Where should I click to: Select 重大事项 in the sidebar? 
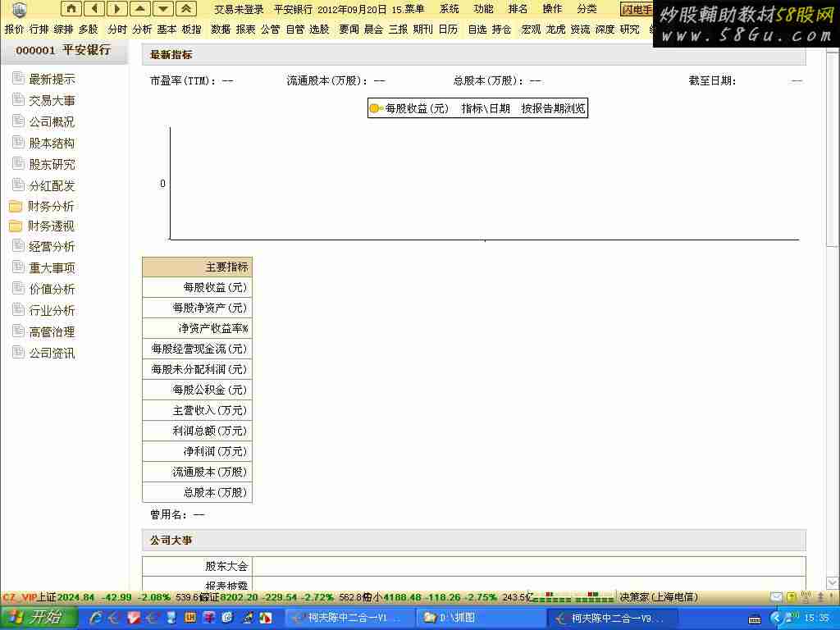[x=52, y=267]
